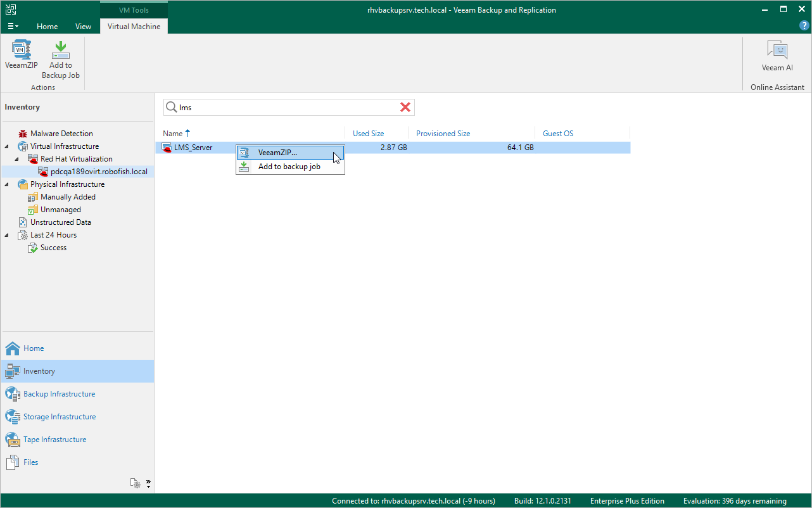Click the VeeamZIP ribbon icon

pyautogui.click(x=22, y=49)
